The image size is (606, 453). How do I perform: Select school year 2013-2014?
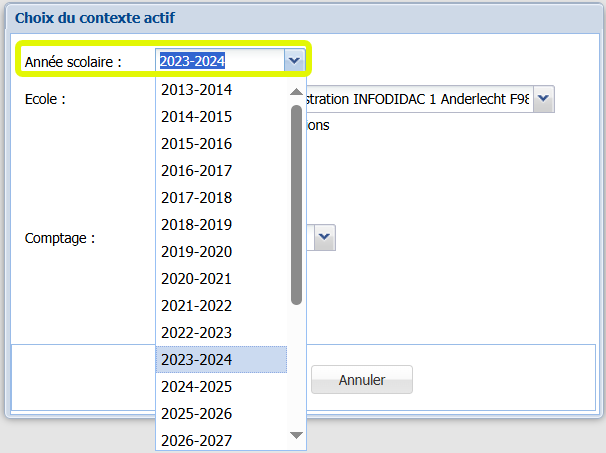[197, 90]
